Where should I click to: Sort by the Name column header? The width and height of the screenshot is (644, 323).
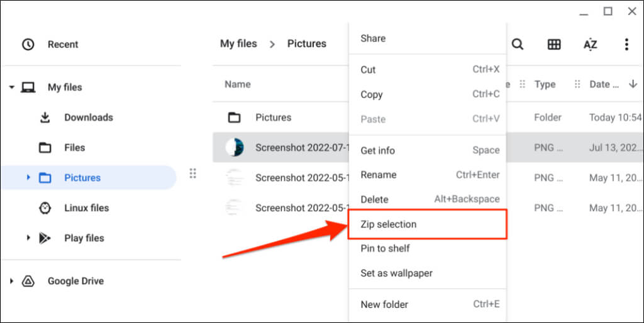pyautogui.click(x=238, y=84)
